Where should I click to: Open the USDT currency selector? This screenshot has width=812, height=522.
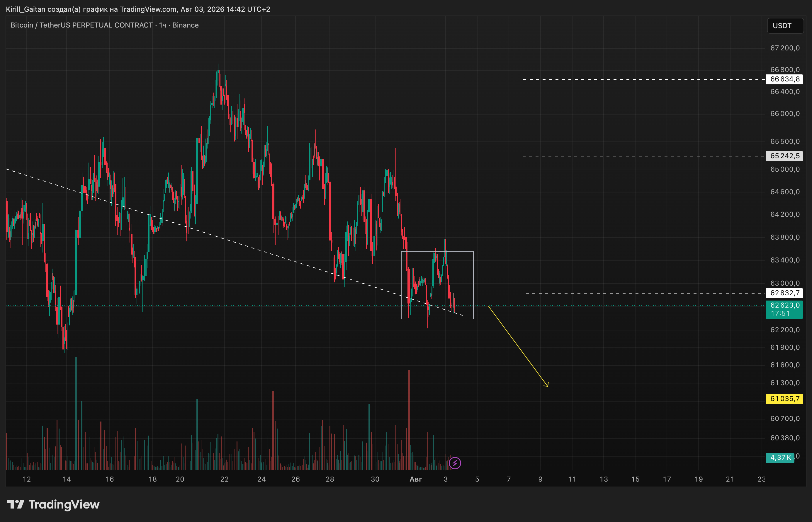click(x=785, y=26)
